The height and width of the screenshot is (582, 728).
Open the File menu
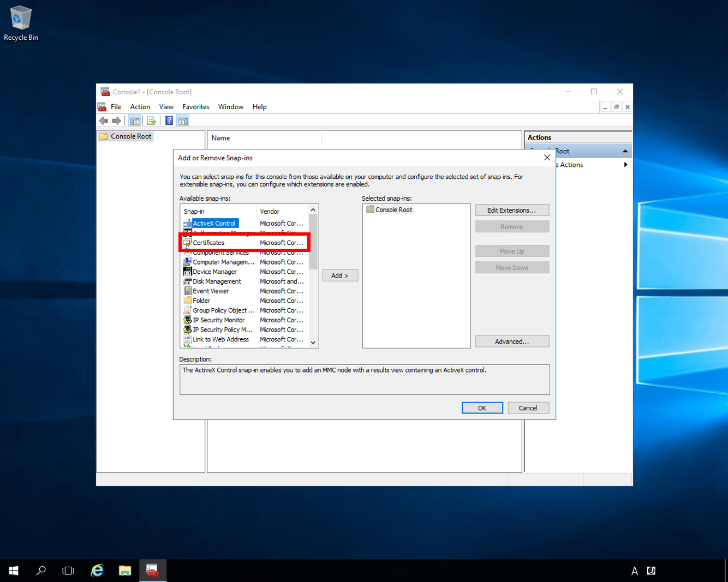click(x=116, y=107)
